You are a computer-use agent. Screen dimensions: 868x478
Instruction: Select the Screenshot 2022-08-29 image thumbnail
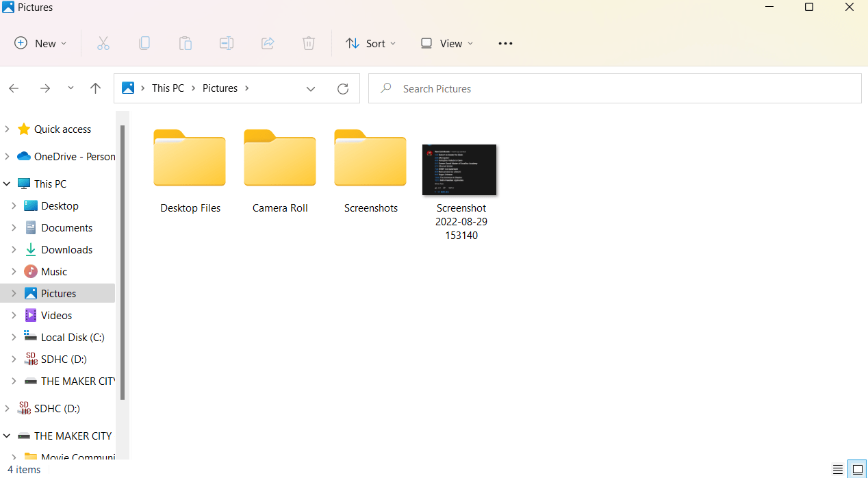(x=459, y=170)
